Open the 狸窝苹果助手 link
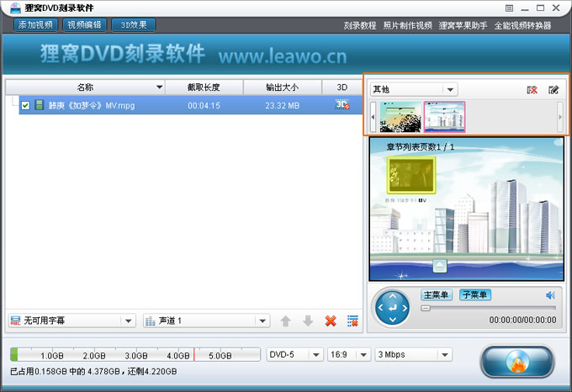 point(463,25)
